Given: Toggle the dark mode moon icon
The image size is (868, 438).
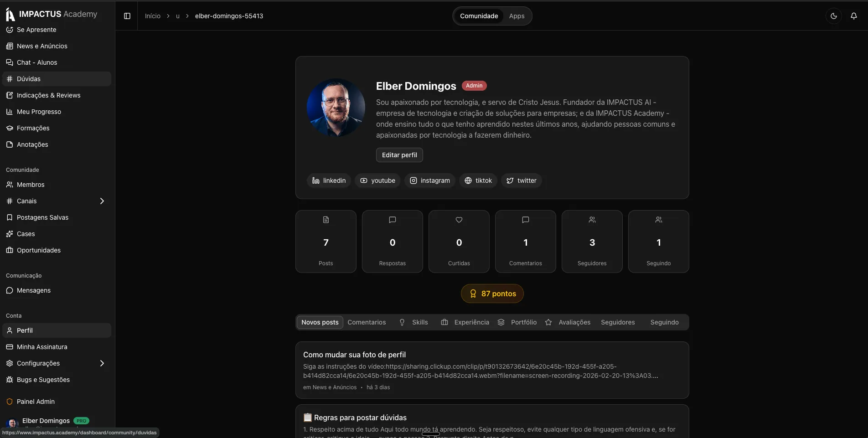Looking at the screenshot, I should (833, 16).
